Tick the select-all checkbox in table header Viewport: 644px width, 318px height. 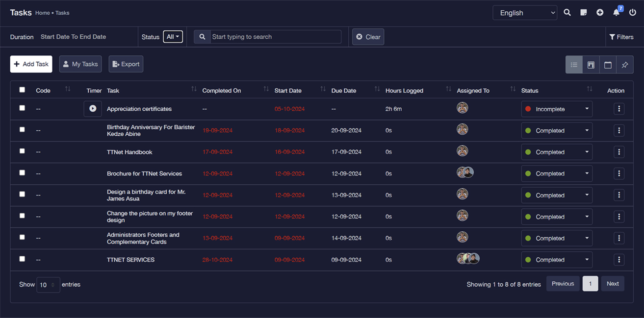tap(22, 90)
